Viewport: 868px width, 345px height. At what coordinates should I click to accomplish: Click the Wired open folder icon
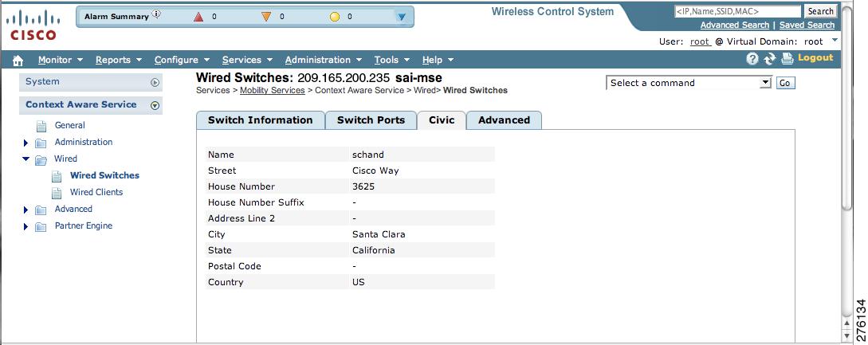click(x=41, y=160)
